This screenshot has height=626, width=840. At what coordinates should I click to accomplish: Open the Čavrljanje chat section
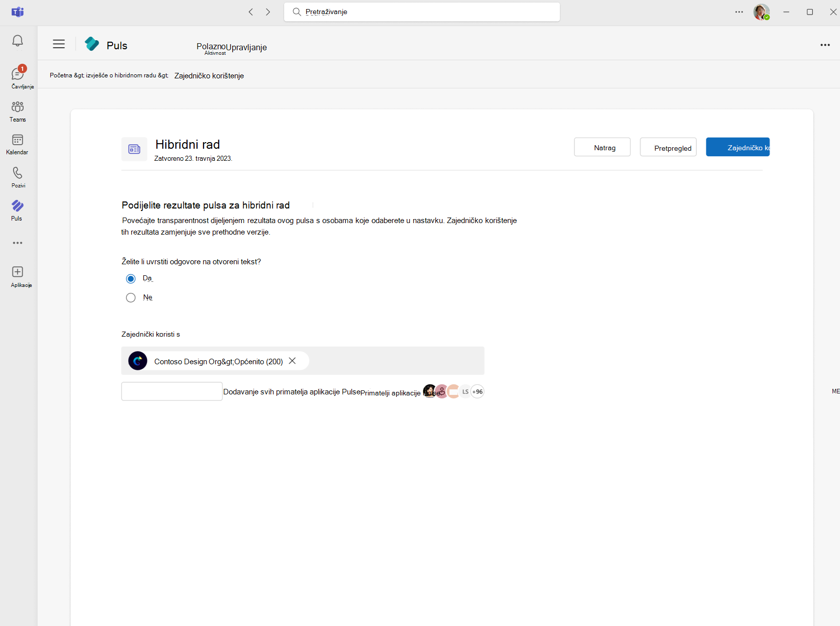pyautogui.click(x=18, y=75)
